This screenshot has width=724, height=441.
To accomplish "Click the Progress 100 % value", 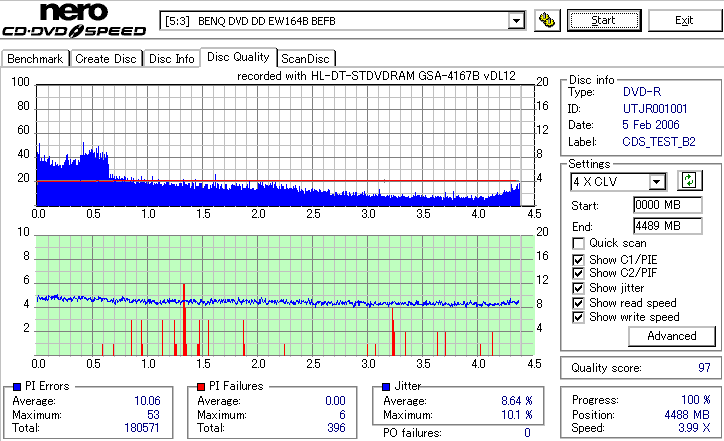I will click(x=696, y=400).
